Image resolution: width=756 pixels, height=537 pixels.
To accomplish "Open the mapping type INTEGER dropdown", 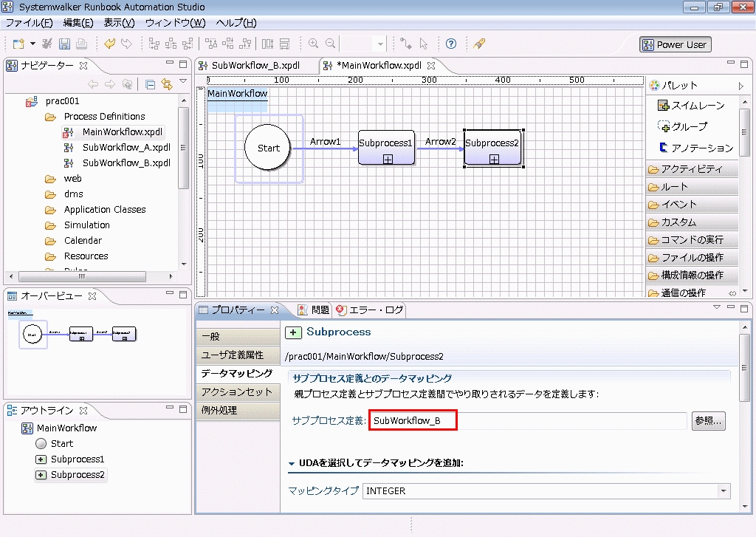I will 724,491.
